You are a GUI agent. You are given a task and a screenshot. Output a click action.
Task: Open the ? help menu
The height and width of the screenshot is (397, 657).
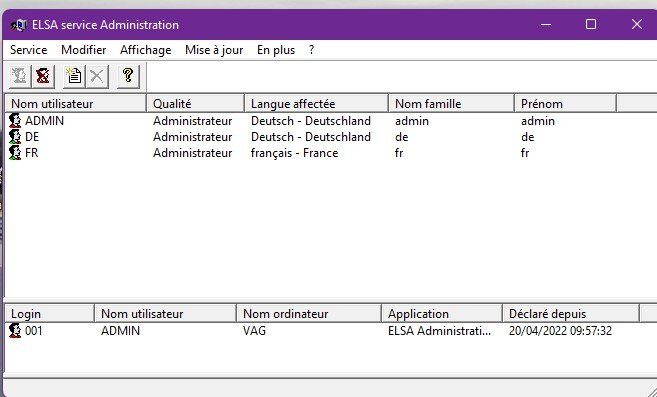pos(311,50)
